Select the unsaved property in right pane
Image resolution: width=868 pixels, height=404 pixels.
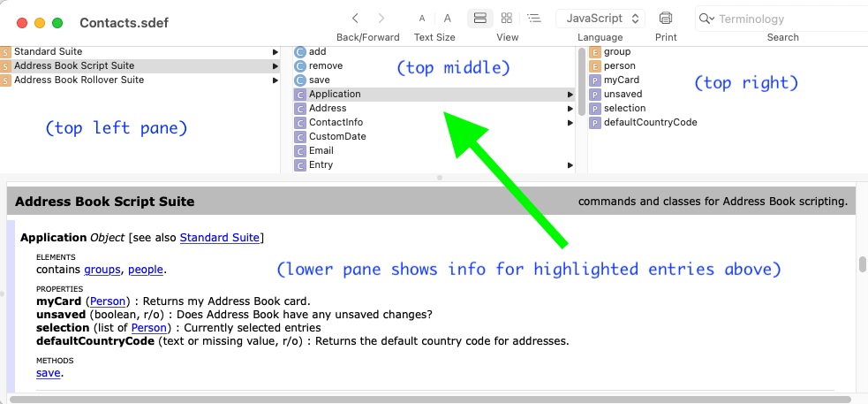(x=623, y=95)
